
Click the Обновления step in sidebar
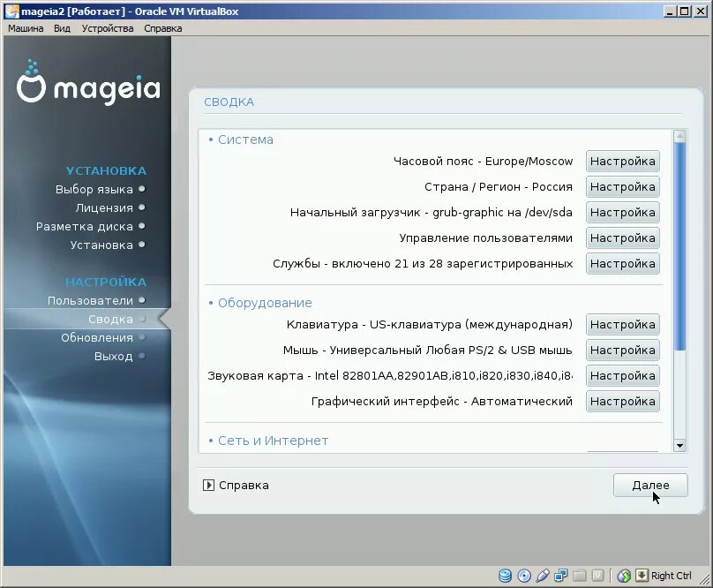pyautogui.click(x=97, y=337)
